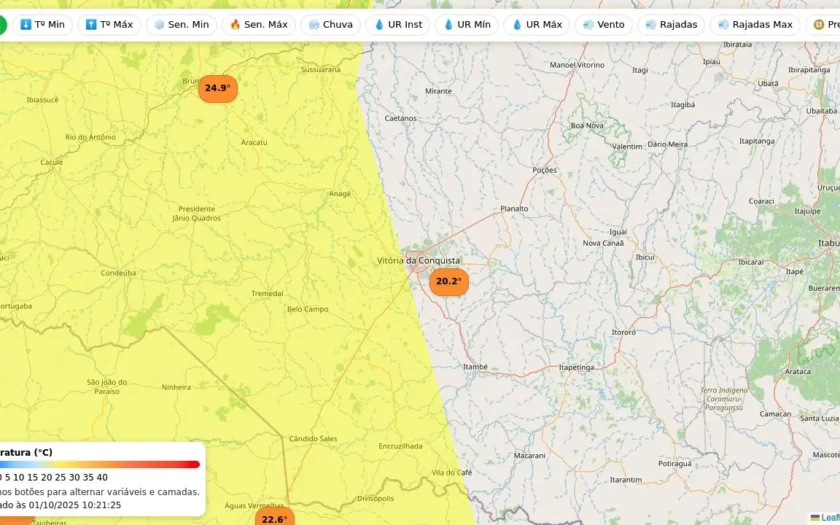The width and height of the screenshot is (840, 525).
Task: Click the green circle button at top-left
Action: (2, 25)
